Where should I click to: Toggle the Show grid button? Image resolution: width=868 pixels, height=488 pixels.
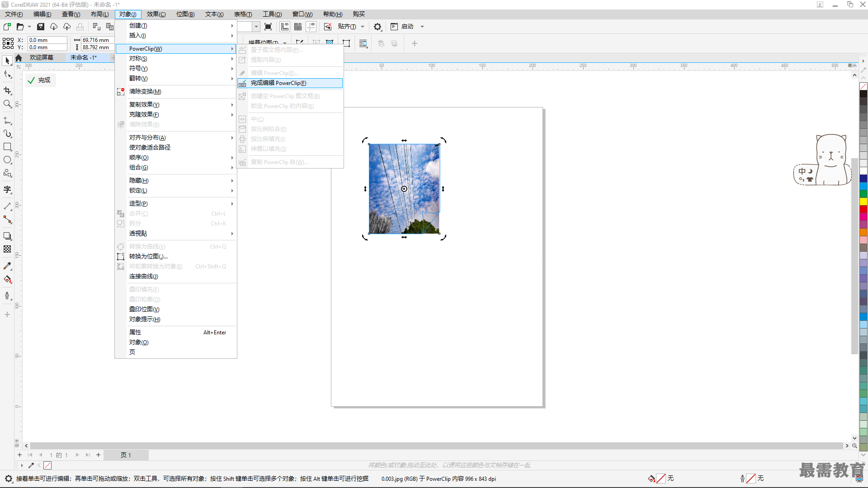(298, 27)
